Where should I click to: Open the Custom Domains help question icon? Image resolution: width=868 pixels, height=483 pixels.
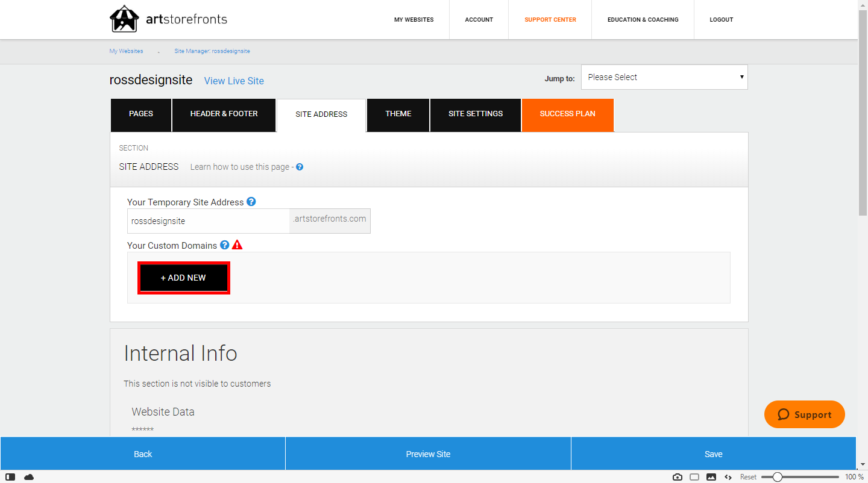click(x=224, y=245)
